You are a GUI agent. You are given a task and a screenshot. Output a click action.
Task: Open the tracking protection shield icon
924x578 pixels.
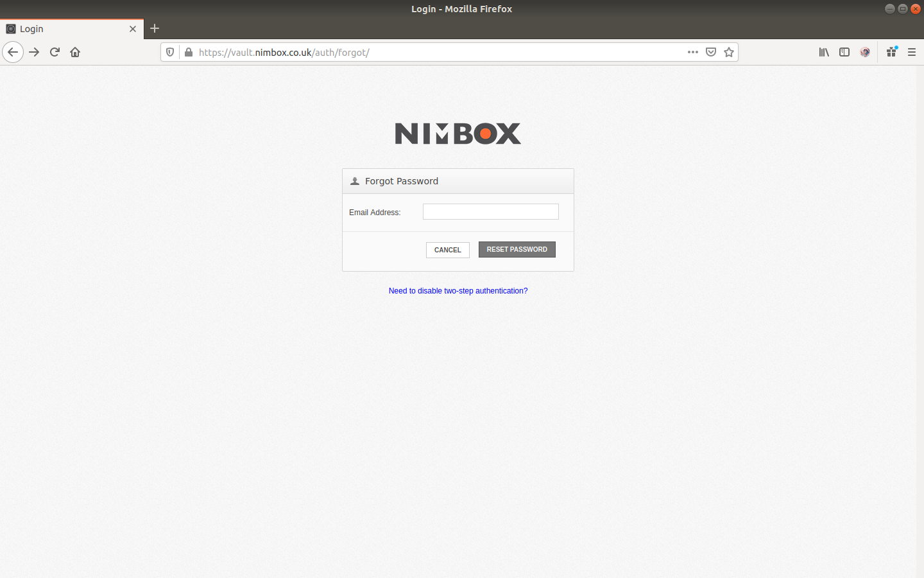pyautogui.click(x=170, y=52)
